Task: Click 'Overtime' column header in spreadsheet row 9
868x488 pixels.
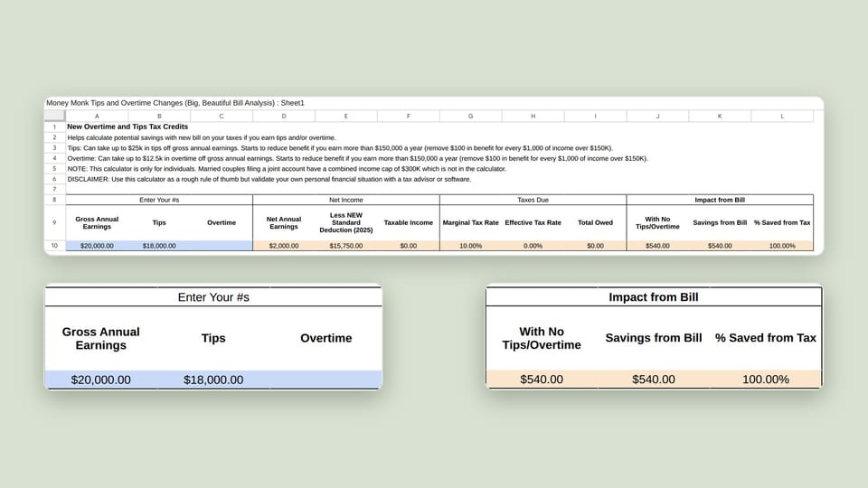Action: (x=222, y=222)
